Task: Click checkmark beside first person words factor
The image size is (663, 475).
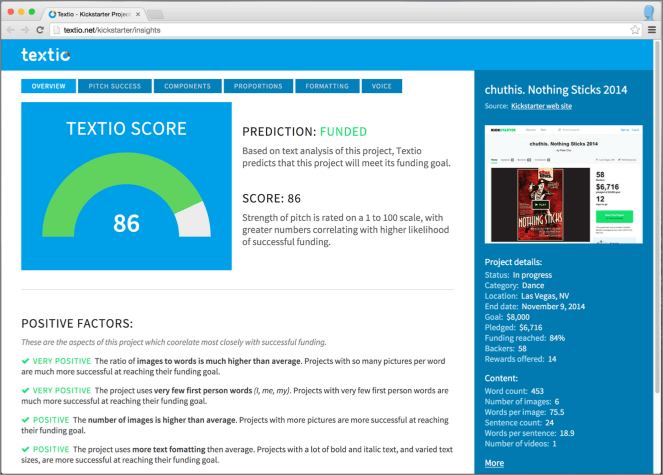Action: [25, 390]
